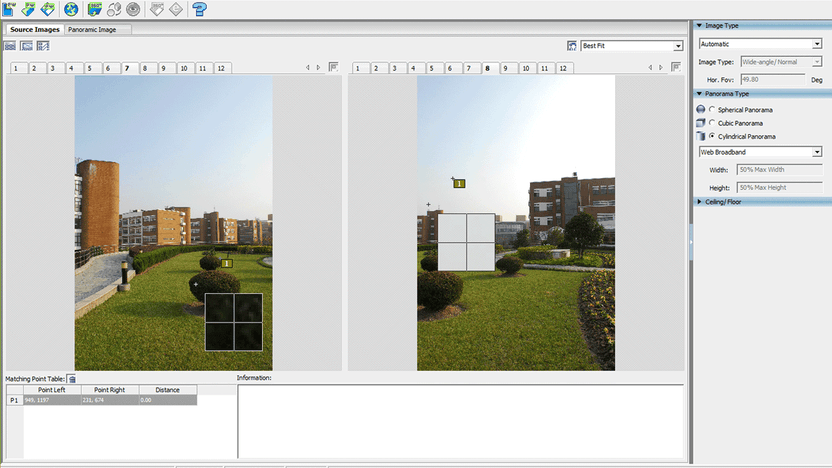Select image tab 1 in left viewer
This screenshot has width=832, height=468.
pyautogui.click(x=16, y=68)
